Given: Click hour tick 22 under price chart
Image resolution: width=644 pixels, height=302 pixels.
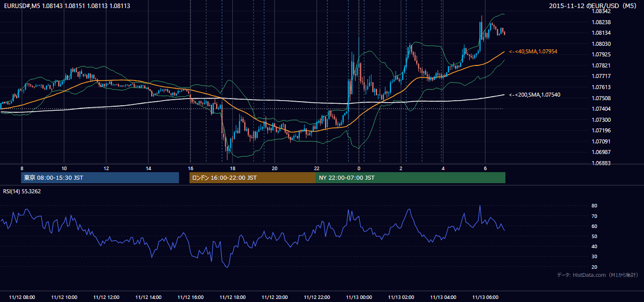Looking at the screenshot, I should [x=316, y=168].
